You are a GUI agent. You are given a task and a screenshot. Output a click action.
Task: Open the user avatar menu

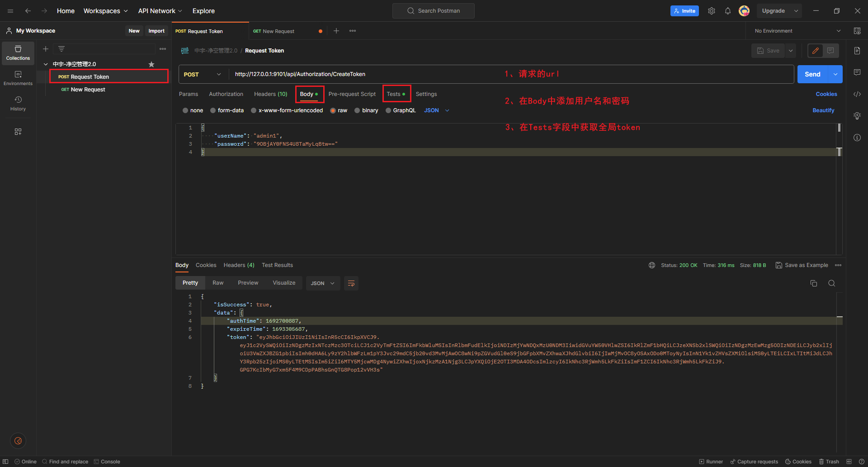point(744,11)
